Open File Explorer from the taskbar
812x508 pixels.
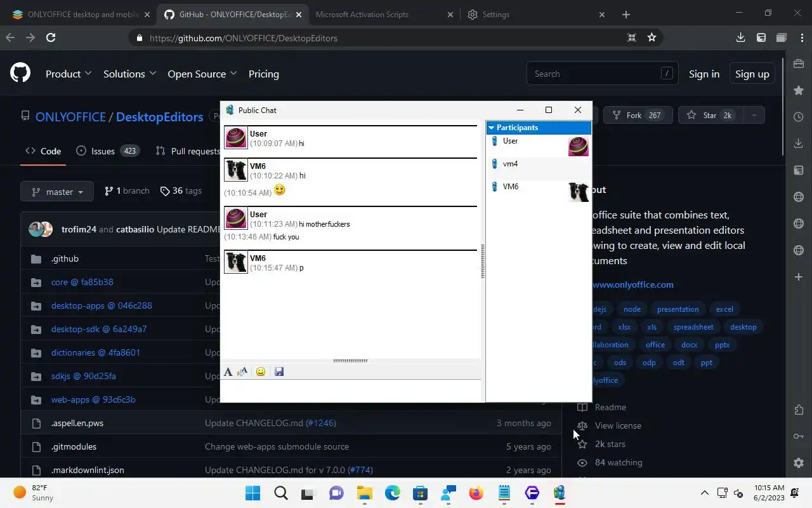tap(364, 493)
